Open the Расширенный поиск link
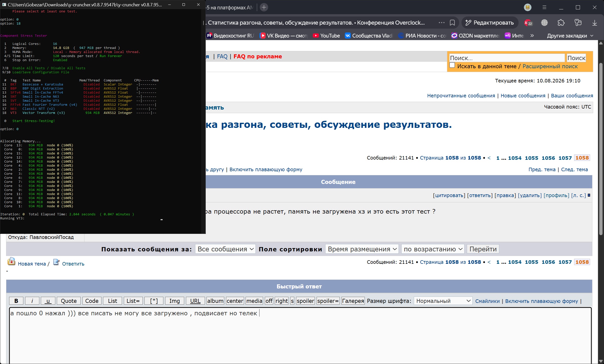Viewport: 604px width, 364px height. pos(550,66)
